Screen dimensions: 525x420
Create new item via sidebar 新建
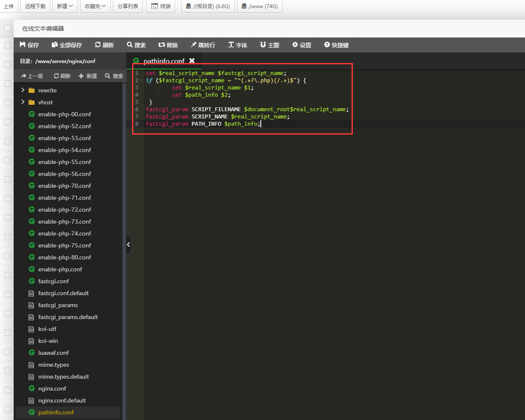pyautogui.click(x=88, y=76)
